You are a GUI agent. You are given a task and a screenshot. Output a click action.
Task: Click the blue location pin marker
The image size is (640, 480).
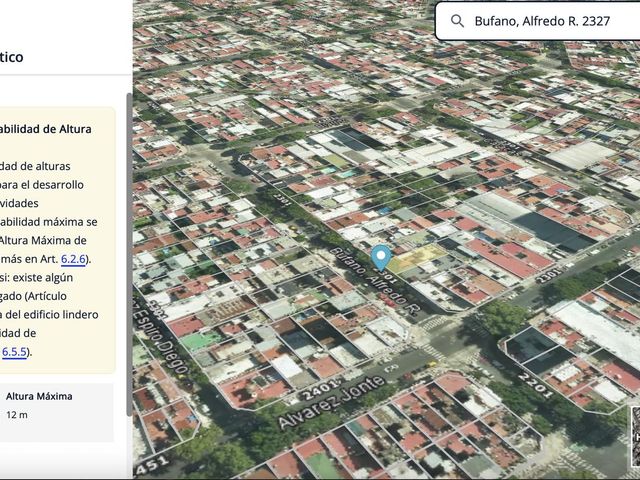(x=381, y=258)
